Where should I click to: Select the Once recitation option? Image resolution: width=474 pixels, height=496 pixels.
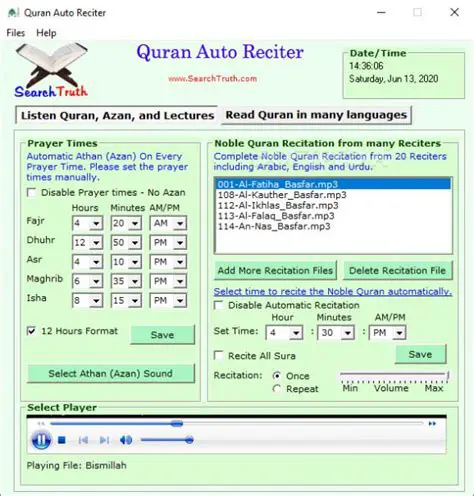pyautogui.click(x=277, y=376)
